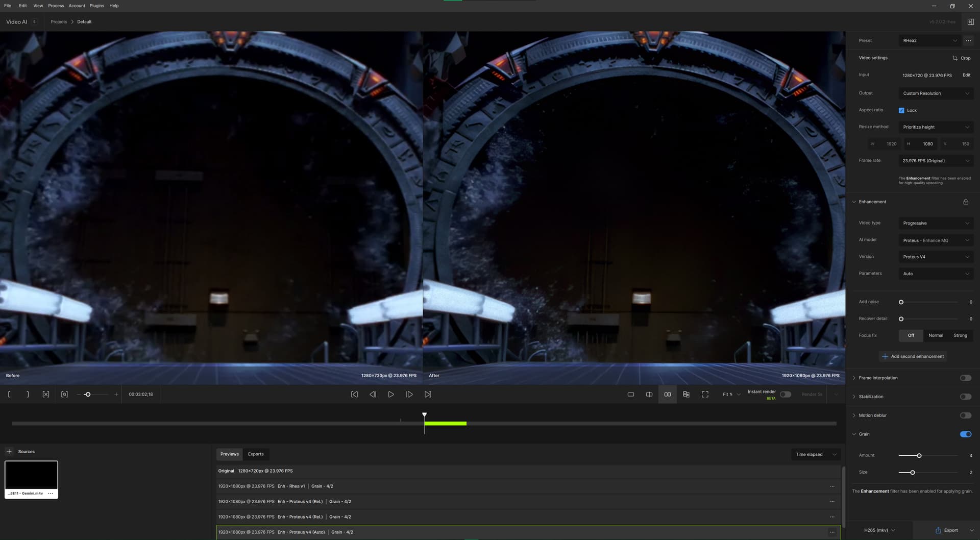Viewport: 980px width, 540px height.
Task: Switch to the single view layout icon
Action: (x=631, y=395)
